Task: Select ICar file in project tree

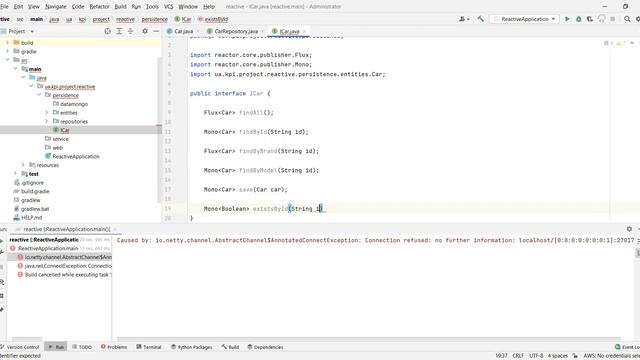Action: 64,130
